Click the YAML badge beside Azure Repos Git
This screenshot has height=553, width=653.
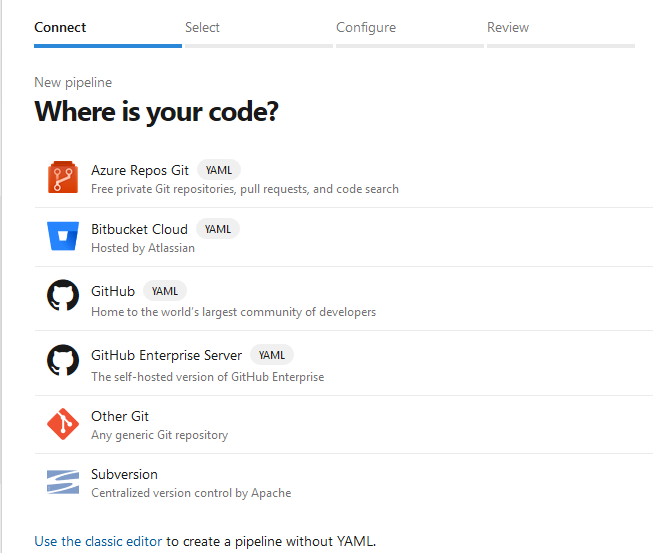click(x=219, y=170)
